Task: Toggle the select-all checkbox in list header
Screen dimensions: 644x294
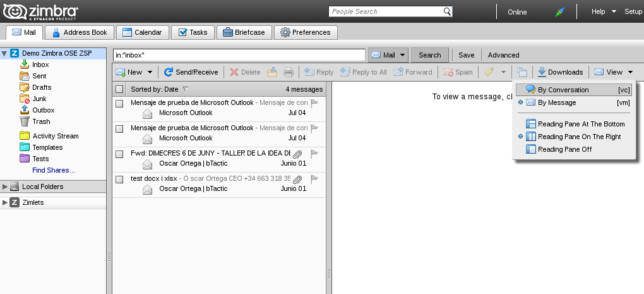Action: 119,89
